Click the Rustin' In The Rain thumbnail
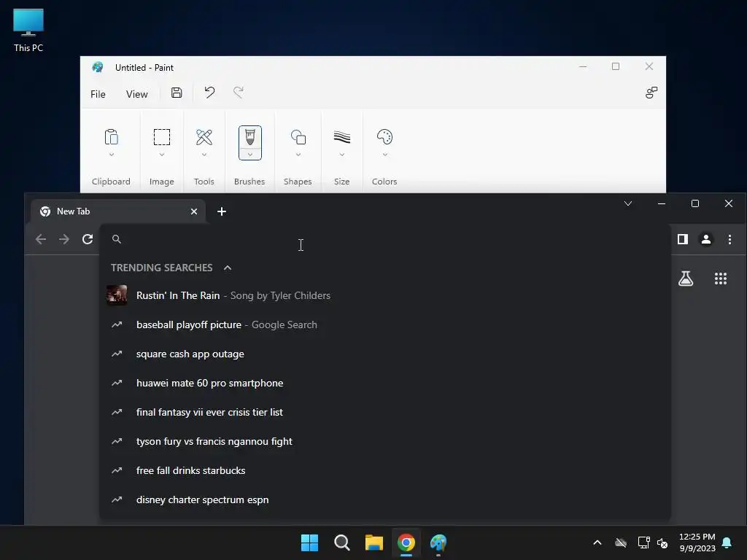 pyautogui.click(x=117, y=295)
